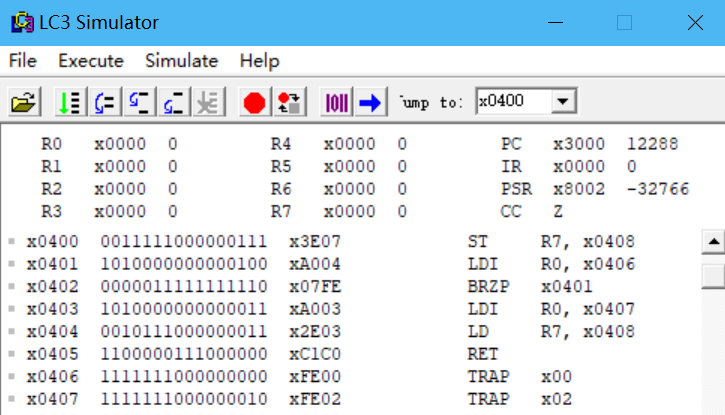Select the R4 register hex value
725x415 pixels.
pos(350,144)
